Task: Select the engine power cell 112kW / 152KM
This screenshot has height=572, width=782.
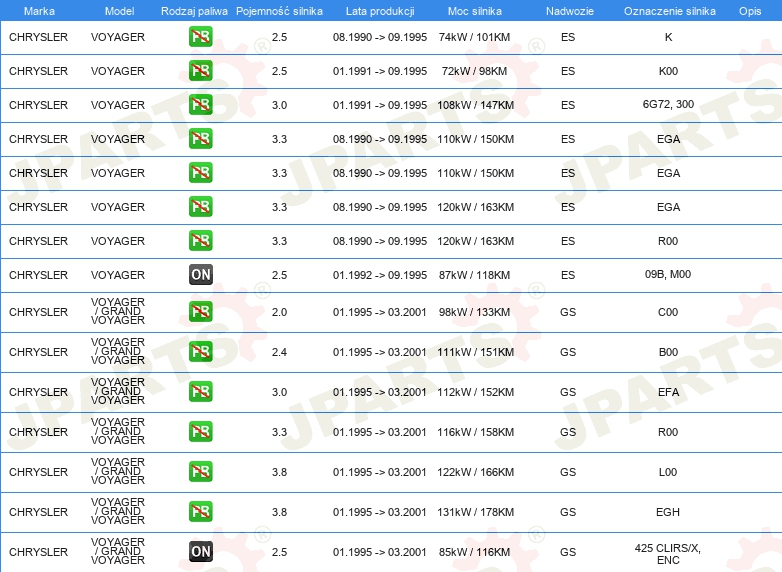Action: 475,392
